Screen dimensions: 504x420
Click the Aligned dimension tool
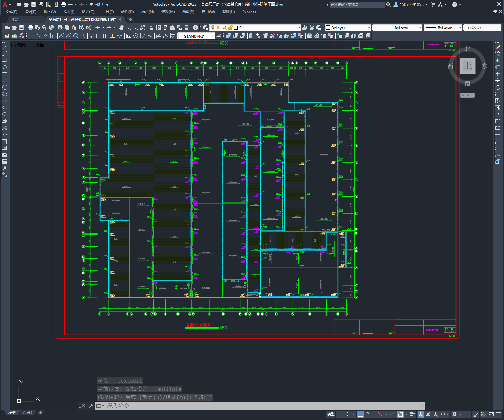pyautogui.click(x=39, y=36)
